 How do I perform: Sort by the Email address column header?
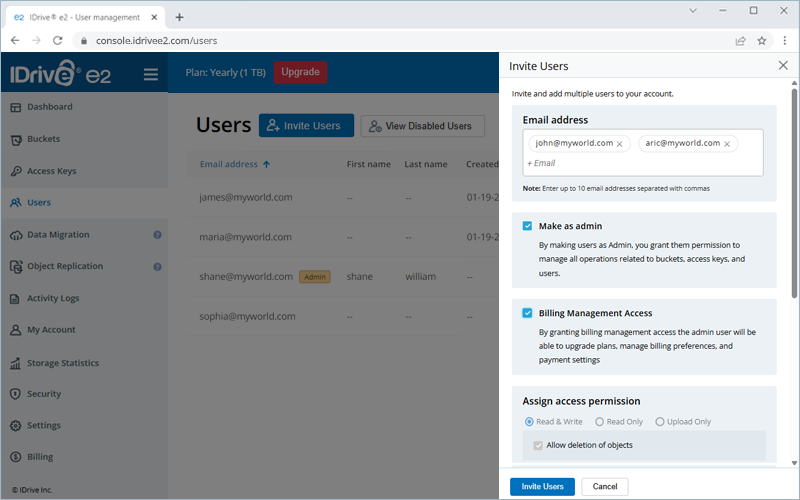pos(235,164)
